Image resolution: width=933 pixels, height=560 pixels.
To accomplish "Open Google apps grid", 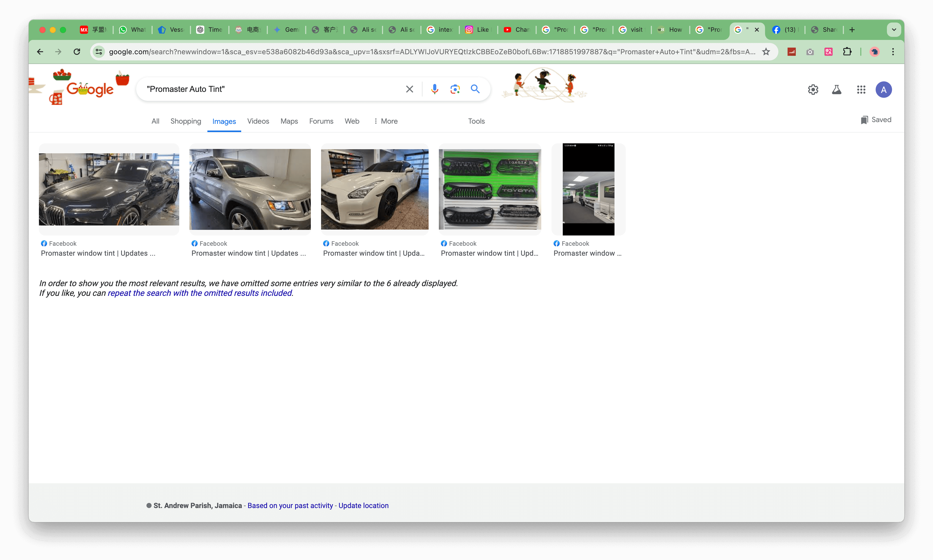I will click(861, 89).
